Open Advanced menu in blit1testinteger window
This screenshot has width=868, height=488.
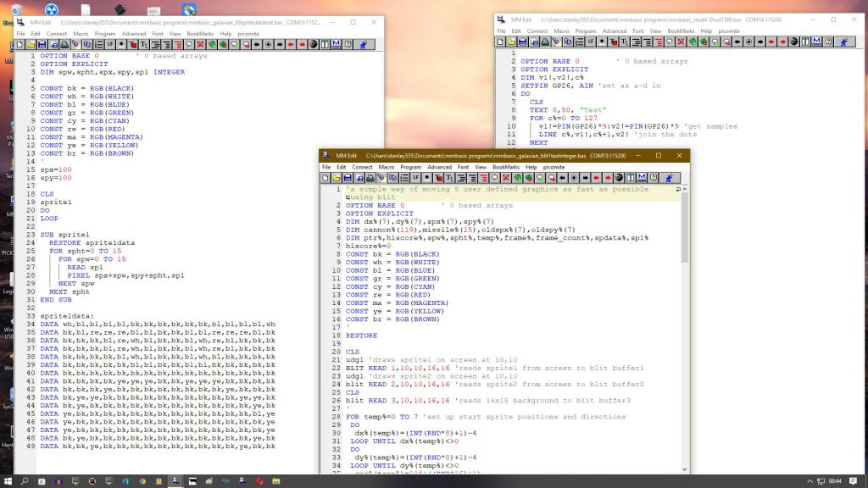click(x=439, y=167)
